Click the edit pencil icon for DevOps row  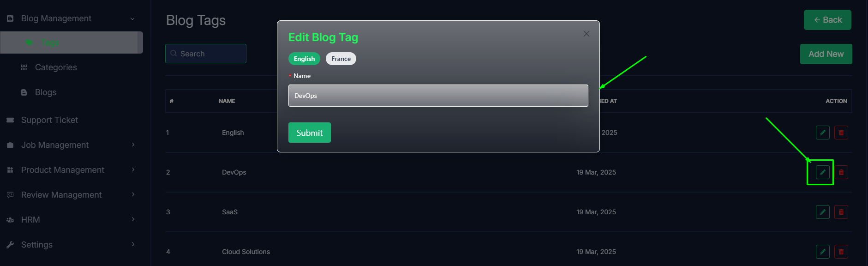click(x=822, y=172)
